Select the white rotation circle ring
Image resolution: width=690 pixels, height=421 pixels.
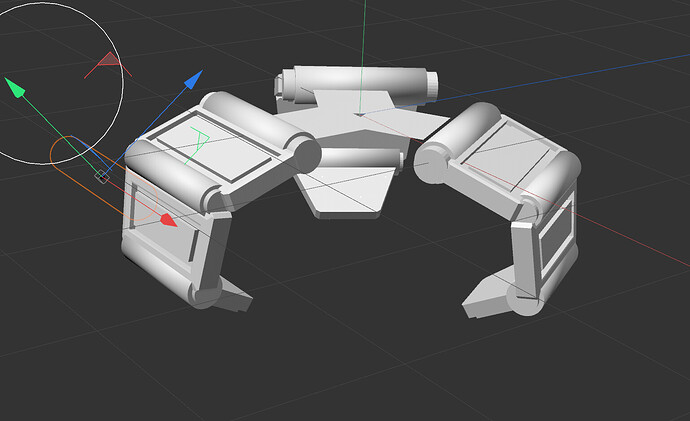(61, 83)
